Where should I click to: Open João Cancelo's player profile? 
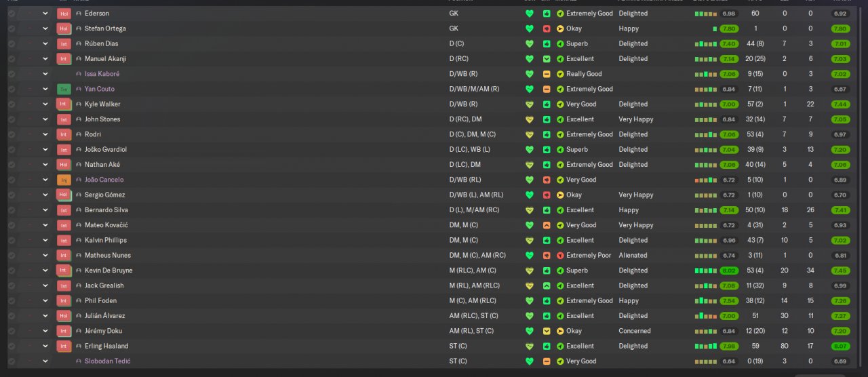[104, 180]
